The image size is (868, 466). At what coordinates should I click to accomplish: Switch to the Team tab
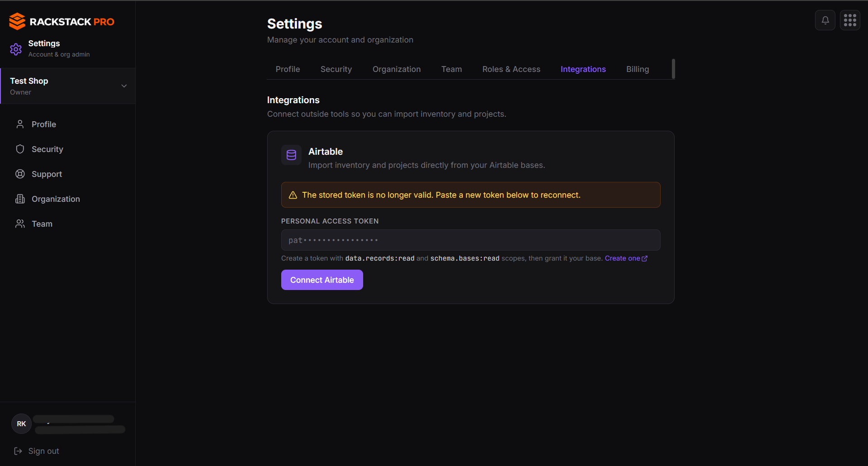(x=451, y=69)
